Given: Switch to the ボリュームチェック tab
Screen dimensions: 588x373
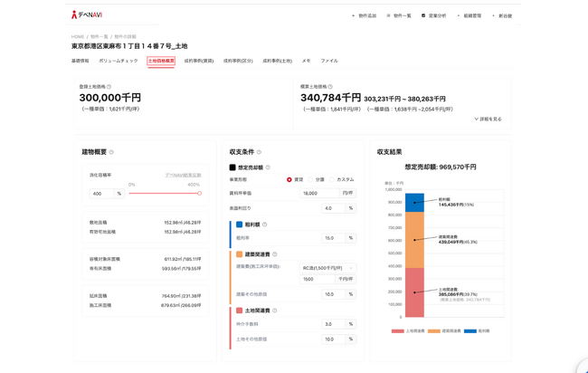Looking at the screenshot, I should tap(119, 61).
